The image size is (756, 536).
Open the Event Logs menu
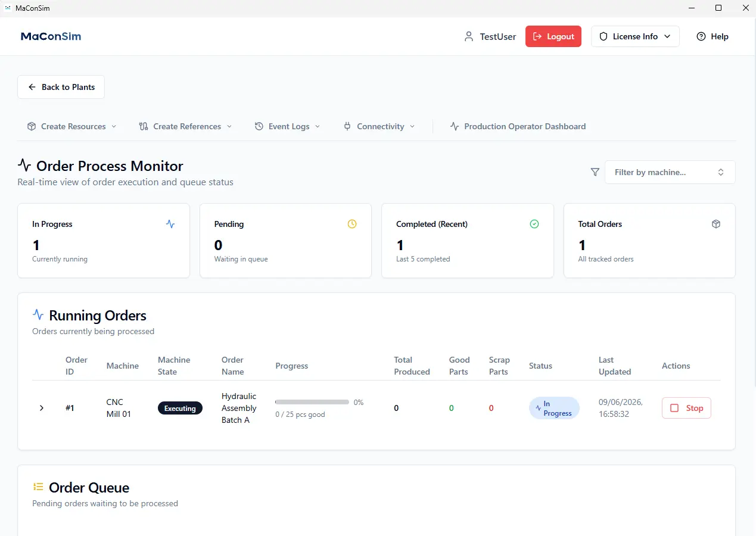click(x=287, y=126)
